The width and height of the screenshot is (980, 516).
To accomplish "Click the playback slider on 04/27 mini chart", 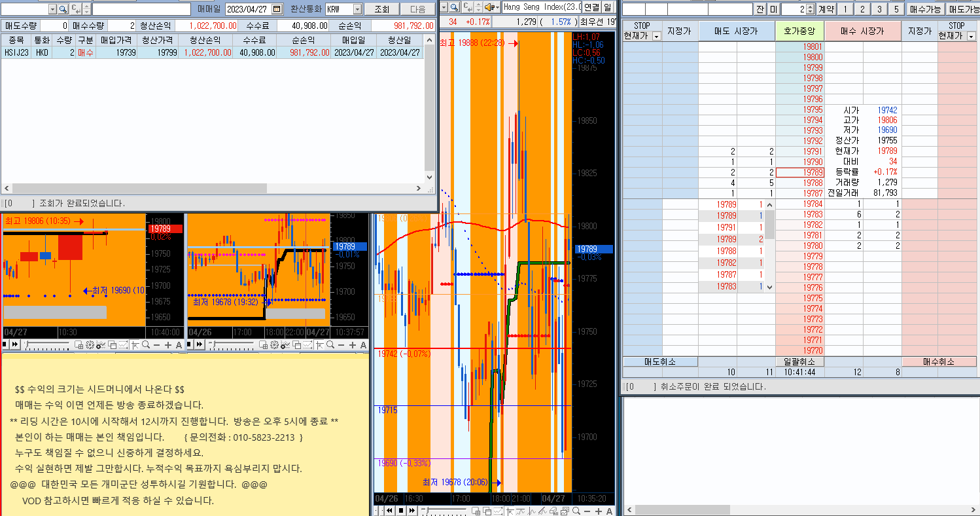I will (47, 344).
